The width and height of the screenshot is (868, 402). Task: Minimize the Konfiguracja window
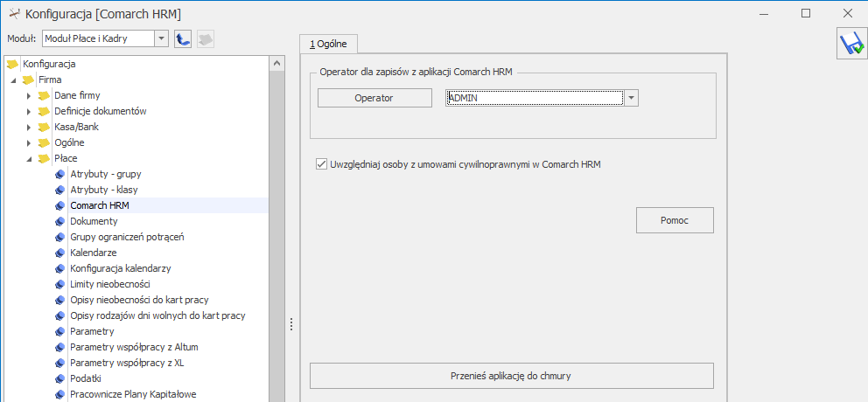click(x=765, y=13)
